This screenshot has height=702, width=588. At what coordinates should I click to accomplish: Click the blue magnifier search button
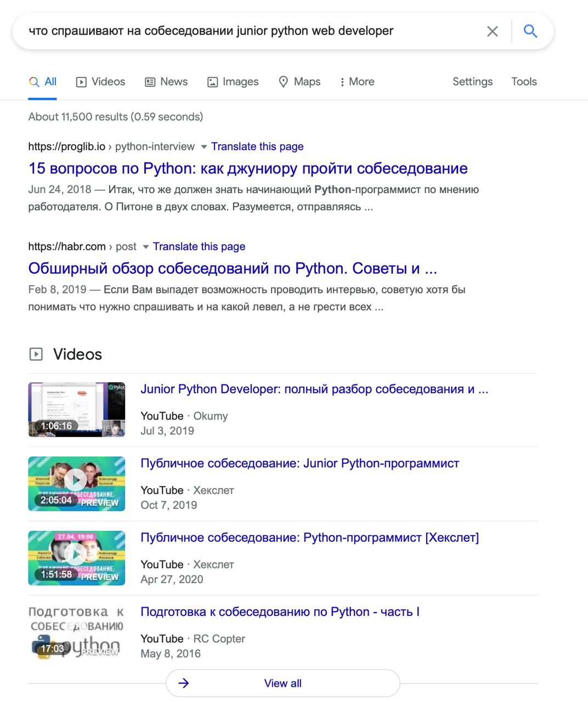coord(530,31)
